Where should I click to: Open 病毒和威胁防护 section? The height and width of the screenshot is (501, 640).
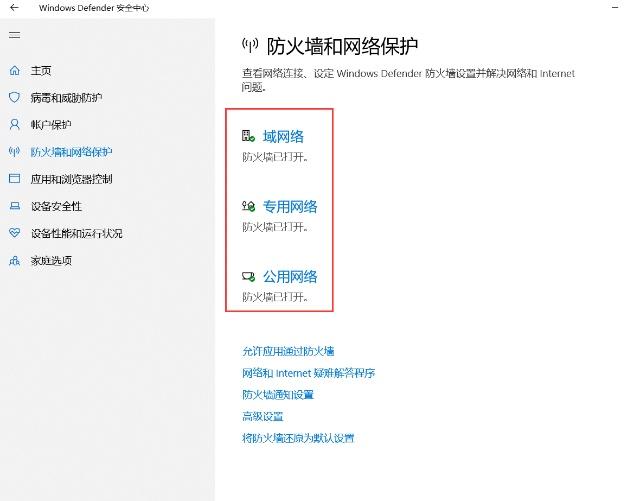(66, 98)
